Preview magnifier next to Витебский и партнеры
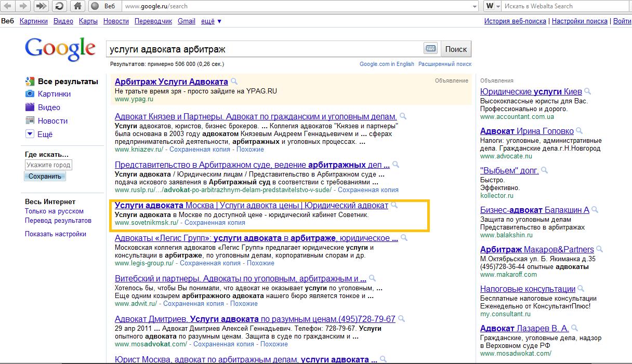The image size is (632, 364). coord(373,278)
